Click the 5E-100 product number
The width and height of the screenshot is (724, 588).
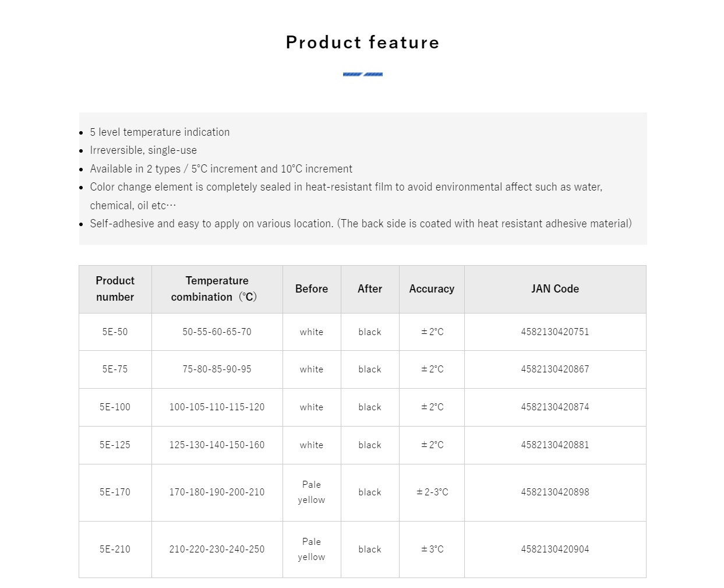[115, 407]
